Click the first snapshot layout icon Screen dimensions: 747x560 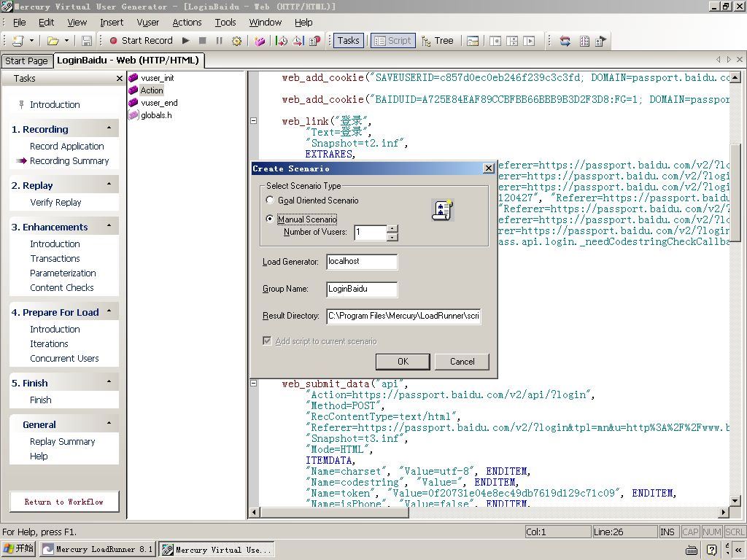(x=495, y=41)
